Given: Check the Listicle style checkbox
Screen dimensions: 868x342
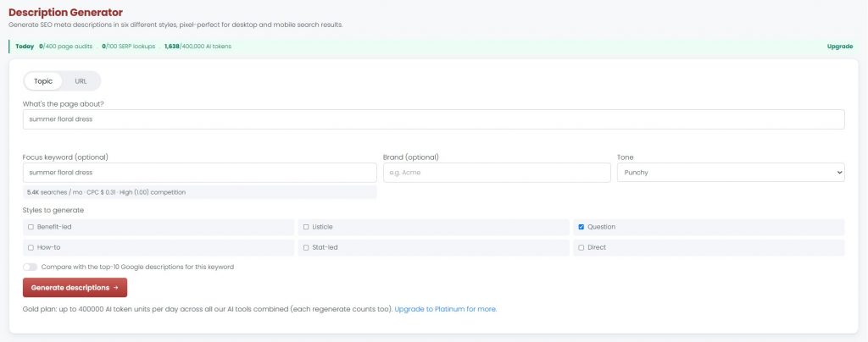Looking at the screenshot, I should pyautogui.click(x=306, y=227).
